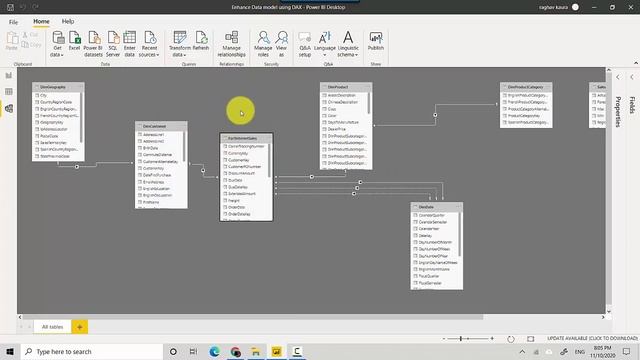Screen dimensions: 640x360
Task: Switch to Report view in sidebar
Action: (9, 75)
